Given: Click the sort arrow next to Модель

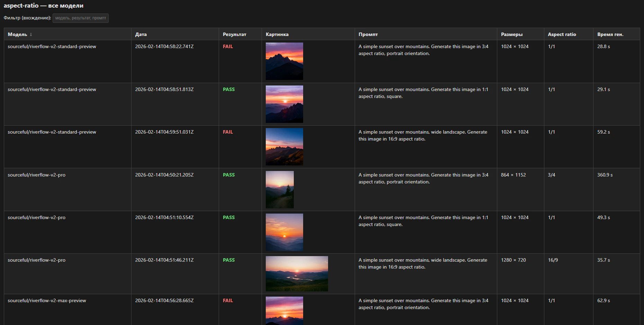Looking at the screenshot, I should (31, 34).
